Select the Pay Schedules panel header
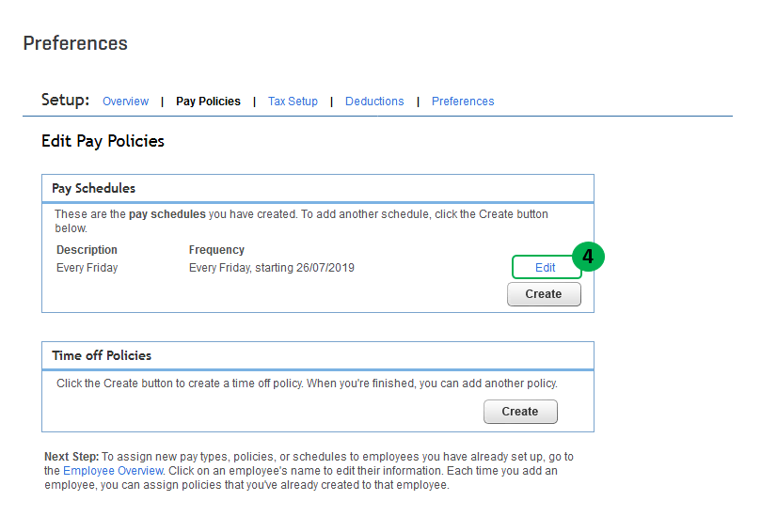Image resolution: width=761 pixels, height=532 pixels. click(93, 188)
